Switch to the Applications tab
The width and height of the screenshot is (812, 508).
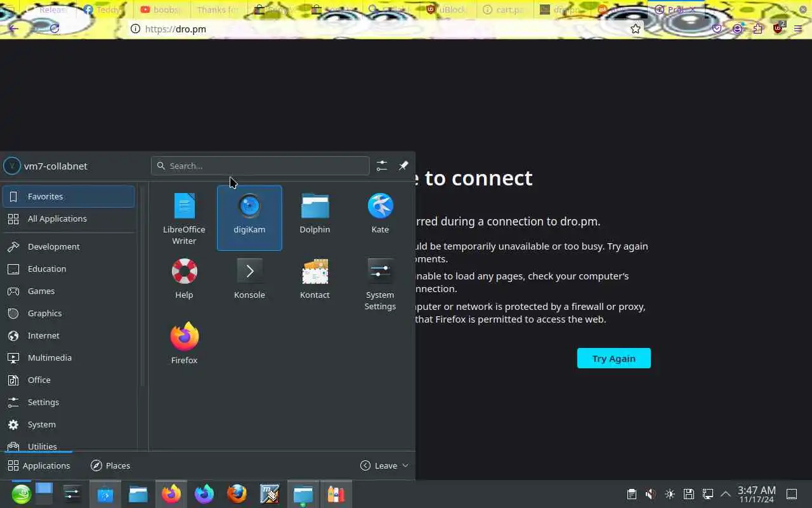click(x=39, y=465)
